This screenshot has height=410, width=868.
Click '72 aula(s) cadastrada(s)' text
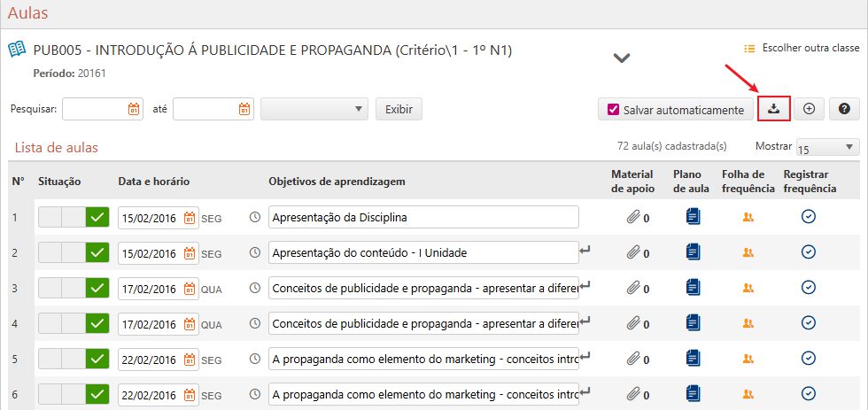click(x=672, y=146)
